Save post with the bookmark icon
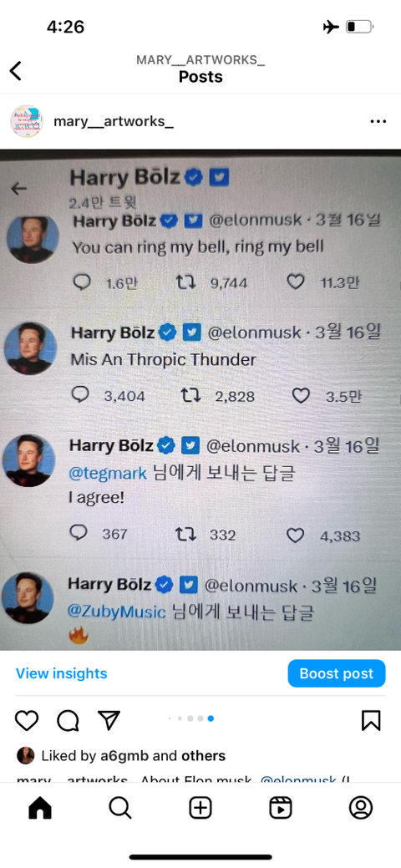Viewport: 401px width, 868px height. point(371,720)
